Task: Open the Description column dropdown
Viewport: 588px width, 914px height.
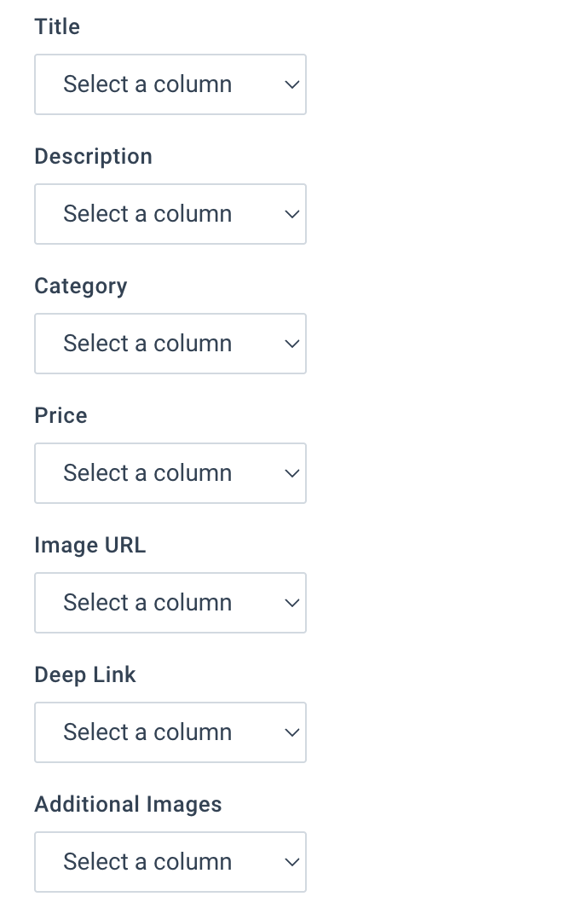Action: click(x=170, y=214)
